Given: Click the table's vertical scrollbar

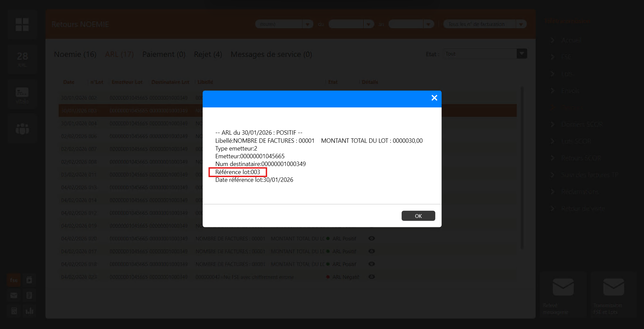Looking at the screenshot, I should (522, 168).
